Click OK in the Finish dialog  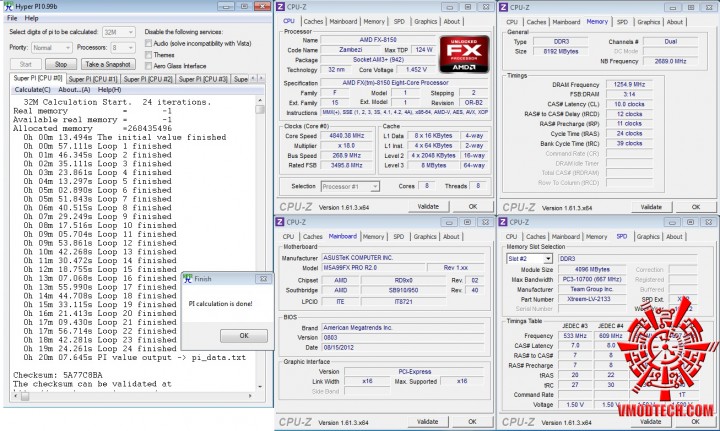tap(244, 336)
